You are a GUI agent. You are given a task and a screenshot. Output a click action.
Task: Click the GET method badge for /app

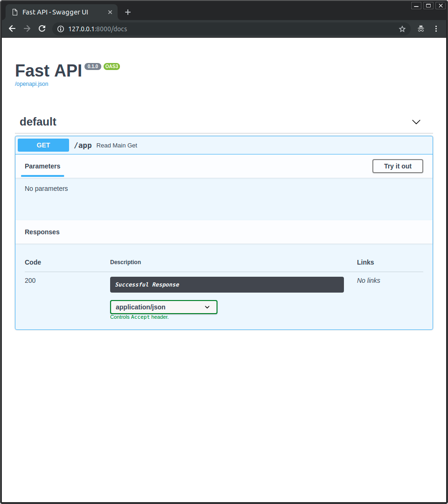(x=43, y=145)
